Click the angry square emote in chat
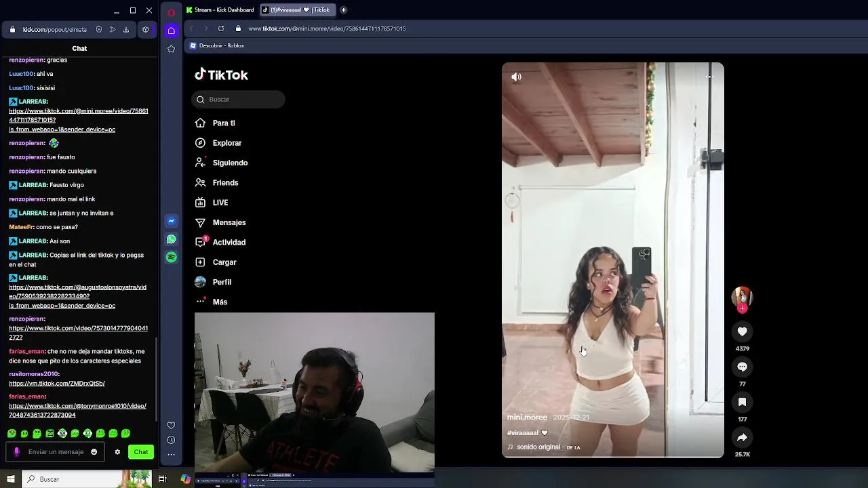Viewport: 868px width, 488px height. [x=50, y=434]
